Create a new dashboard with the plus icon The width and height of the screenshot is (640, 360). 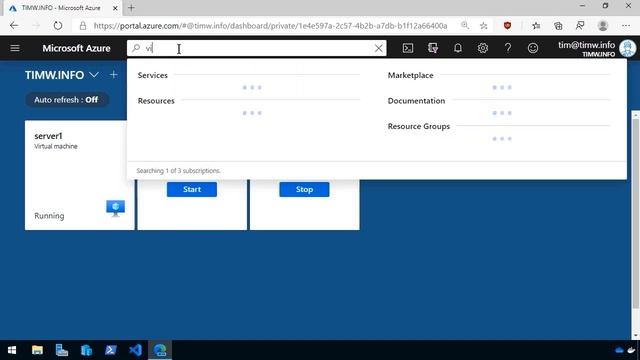(113, 75)
